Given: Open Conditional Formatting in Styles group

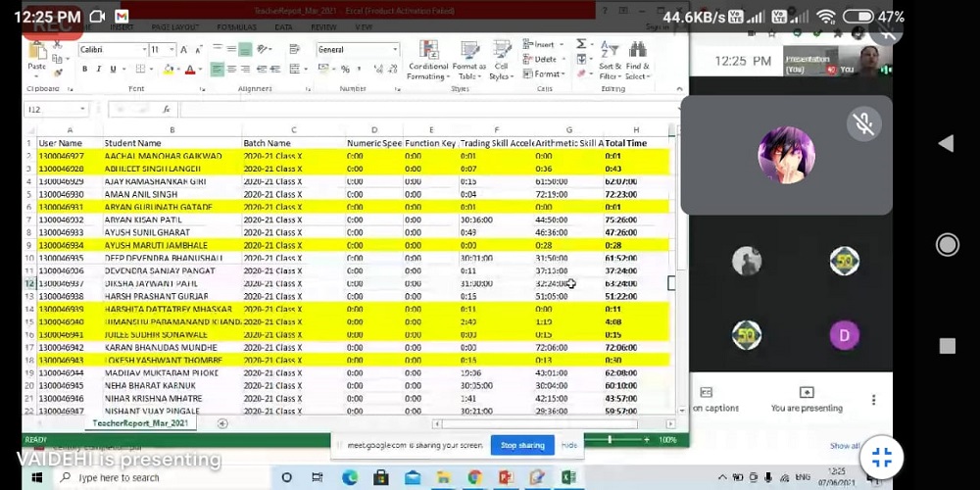Looking at the screenshot, I should point(427,57).
